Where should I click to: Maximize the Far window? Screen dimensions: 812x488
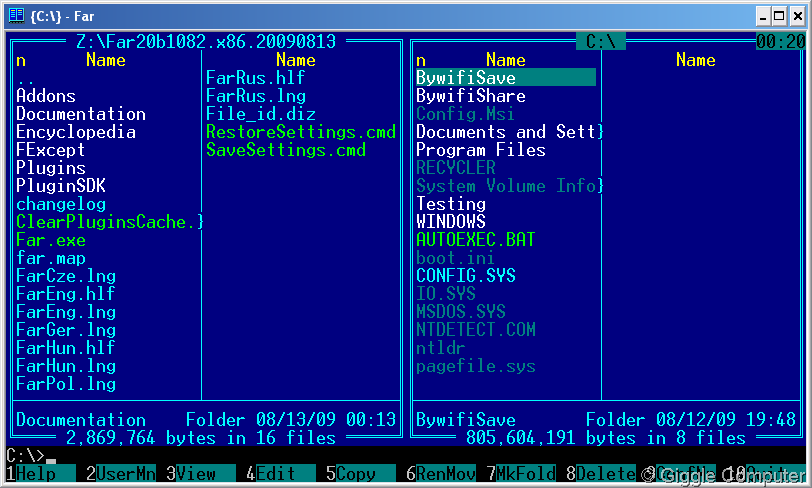pos(779,16)
